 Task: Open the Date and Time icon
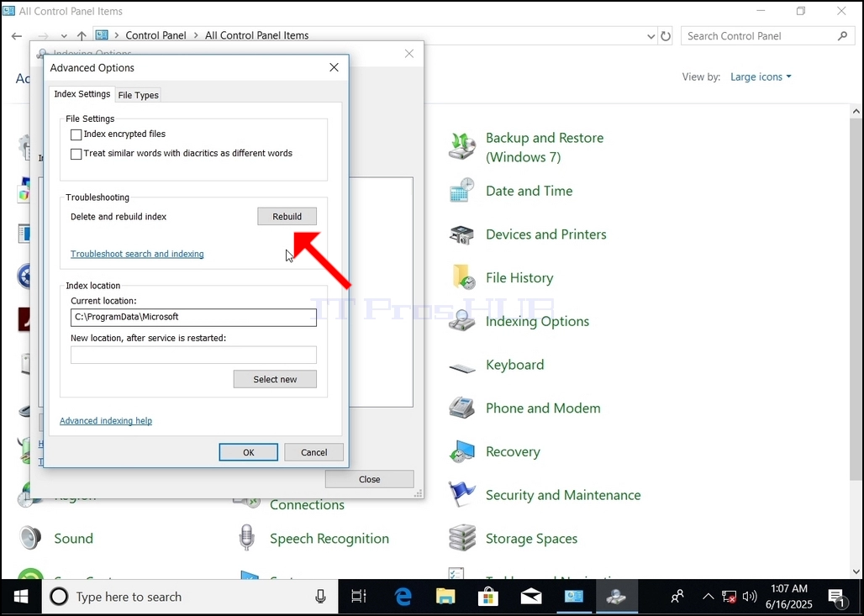click(x=461, y=191)
